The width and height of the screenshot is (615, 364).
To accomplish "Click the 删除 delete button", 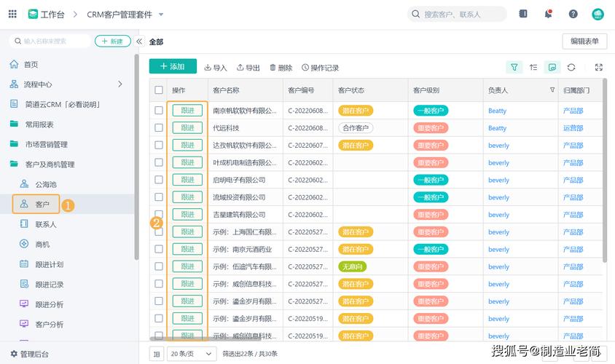I will coord(281,68).
